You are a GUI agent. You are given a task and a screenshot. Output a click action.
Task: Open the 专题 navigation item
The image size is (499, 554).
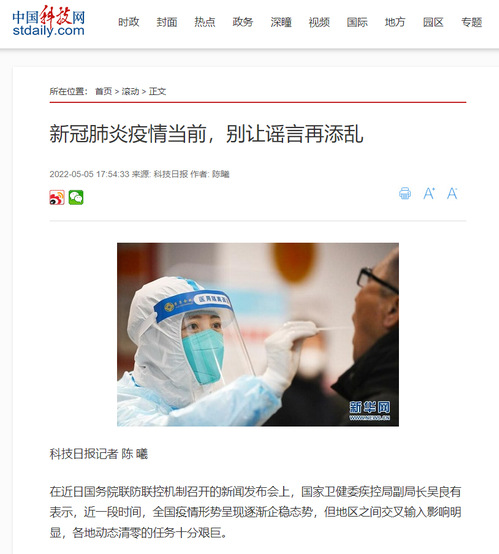(471, 22)
